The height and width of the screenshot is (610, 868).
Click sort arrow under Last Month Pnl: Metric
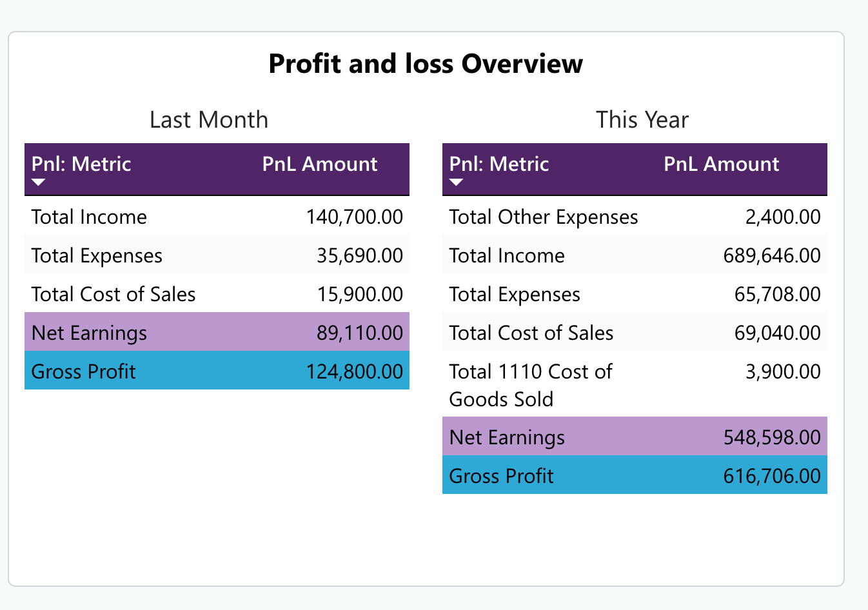tap(38, 182)
